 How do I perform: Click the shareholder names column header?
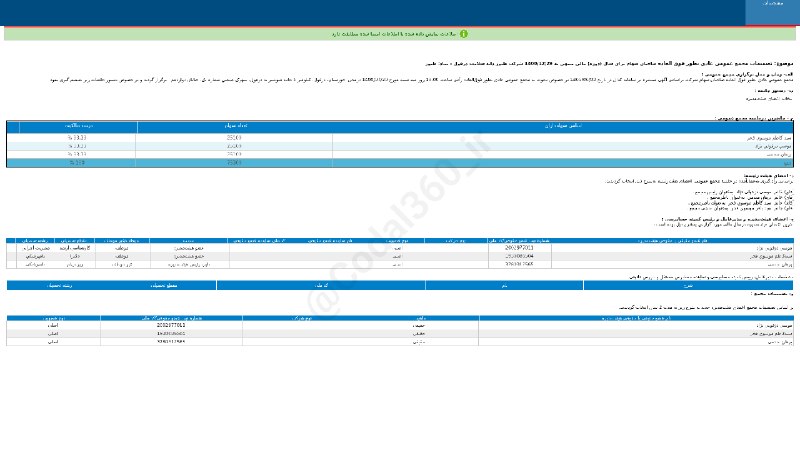563,126
